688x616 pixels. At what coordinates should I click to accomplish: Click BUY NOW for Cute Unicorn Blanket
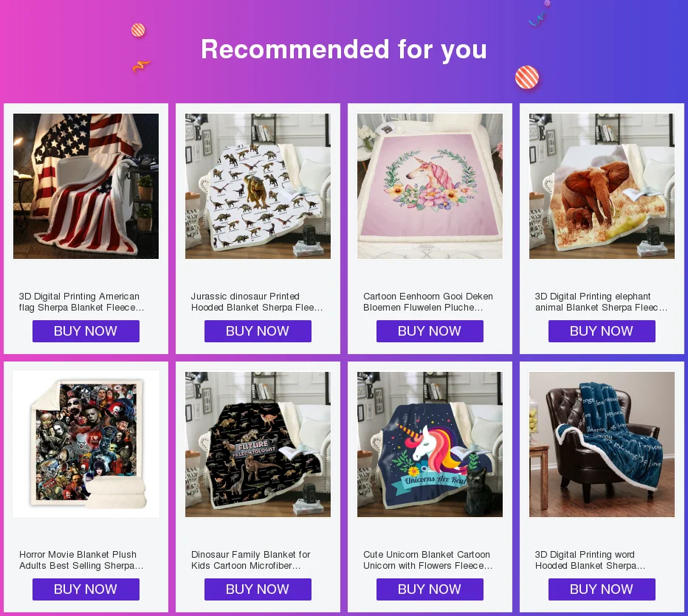pos(430,589)
